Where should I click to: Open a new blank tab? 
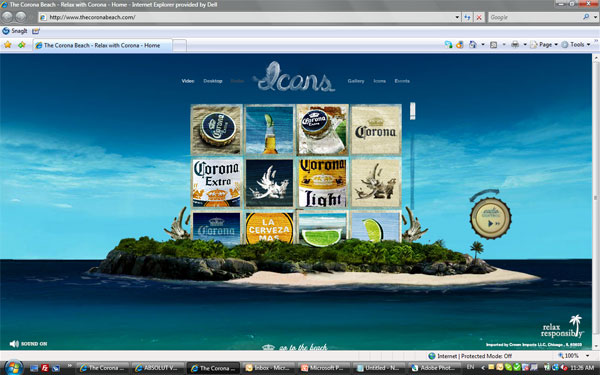[x=179, y=45]
